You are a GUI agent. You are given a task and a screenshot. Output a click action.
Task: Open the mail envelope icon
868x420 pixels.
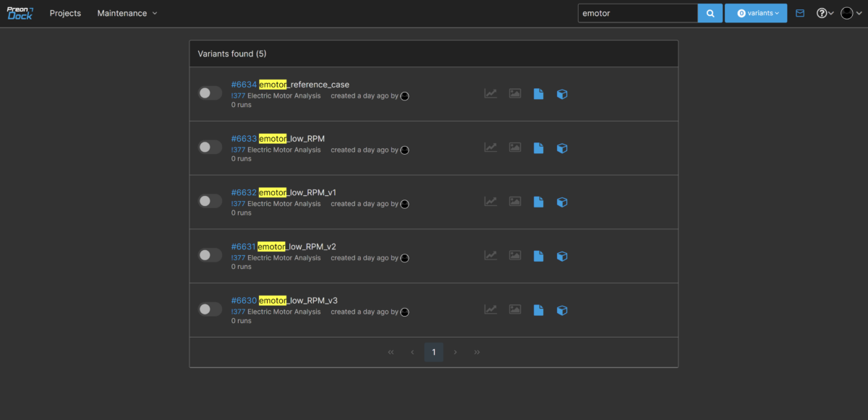point(799,13)
